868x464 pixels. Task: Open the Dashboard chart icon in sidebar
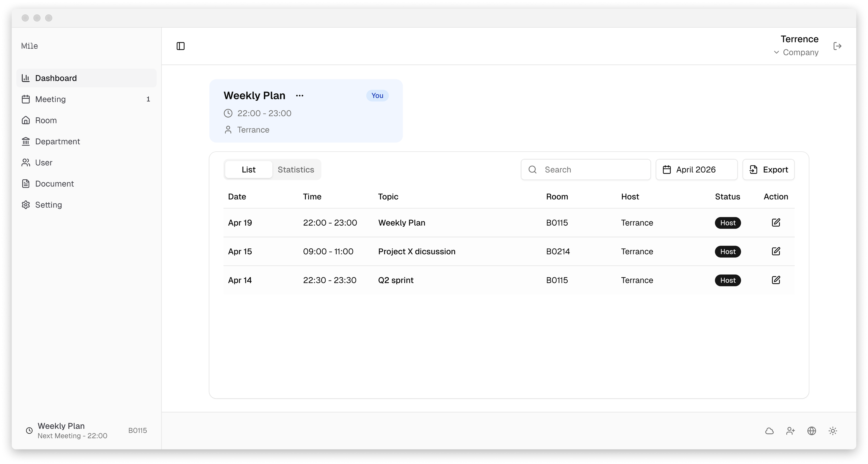(x=26, y=78)
